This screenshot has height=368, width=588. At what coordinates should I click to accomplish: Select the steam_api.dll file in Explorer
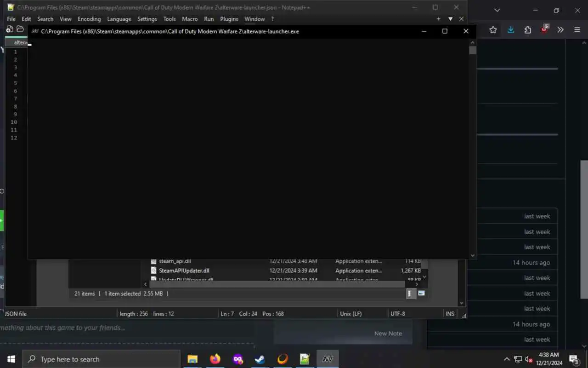175,261
